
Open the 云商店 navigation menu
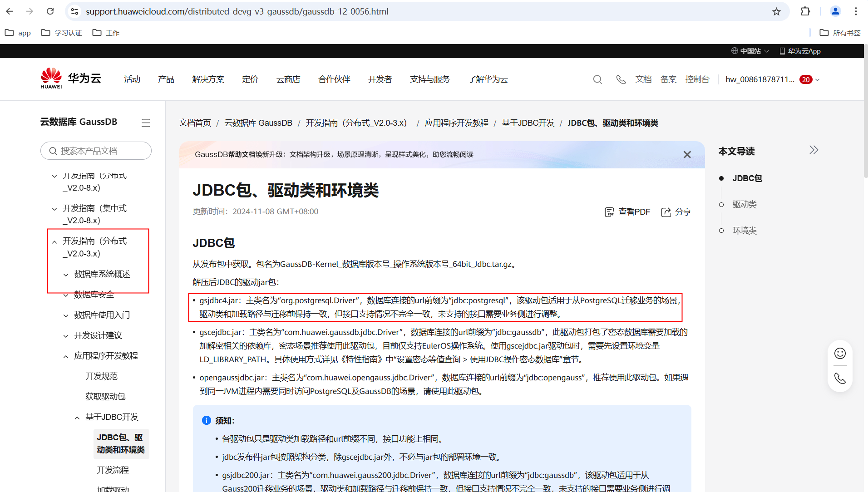coord(288,79)
